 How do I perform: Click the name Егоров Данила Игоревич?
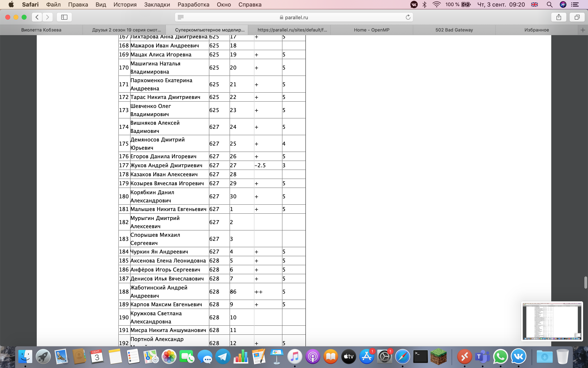pos(163,156)
